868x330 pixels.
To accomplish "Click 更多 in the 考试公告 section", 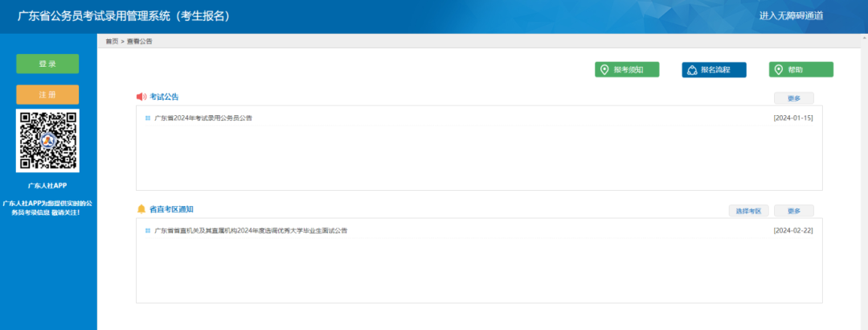I will click(793, 98).
